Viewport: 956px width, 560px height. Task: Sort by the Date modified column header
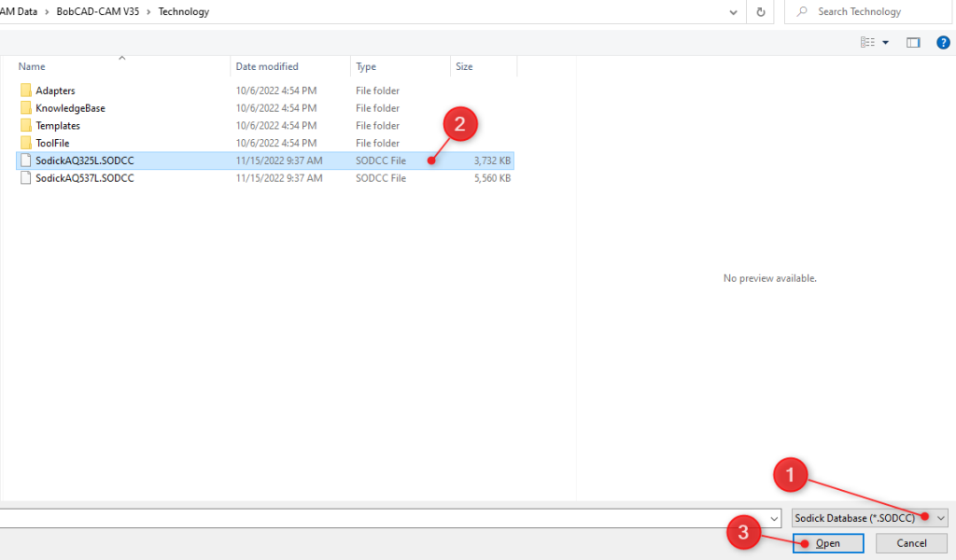pyautogui.click(x=267, y=67)
